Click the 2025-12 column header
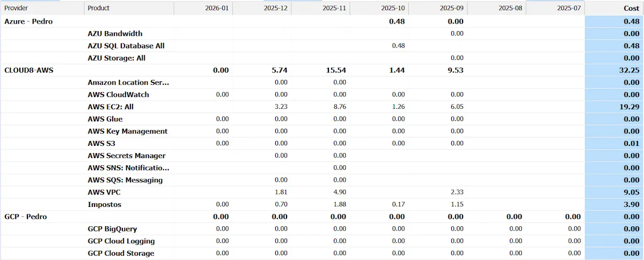Screen dimensions: 644x260 pos(261,8)
